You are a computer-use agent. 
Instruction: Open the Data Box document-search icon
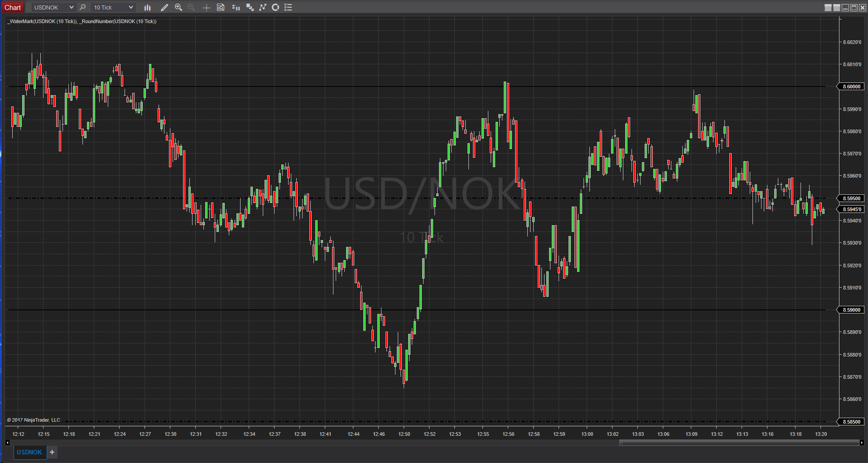tap(221, 7)
